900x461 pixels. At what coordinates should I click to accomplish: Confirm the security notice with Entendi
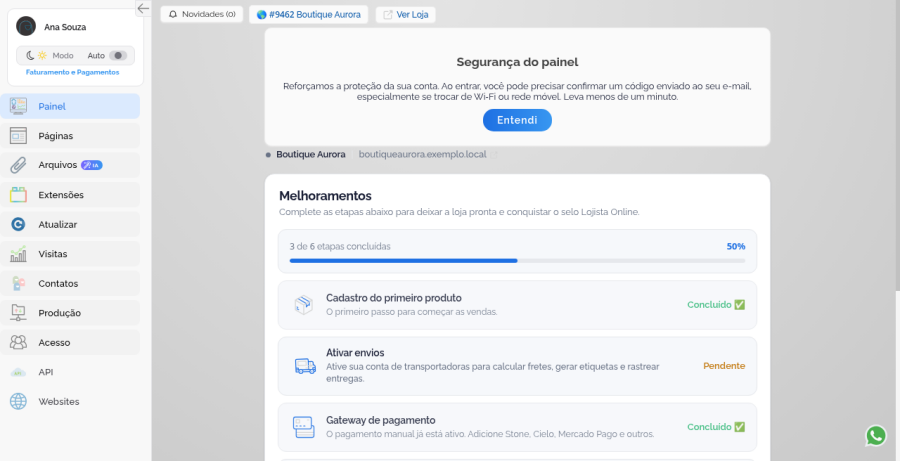(517, 120)
